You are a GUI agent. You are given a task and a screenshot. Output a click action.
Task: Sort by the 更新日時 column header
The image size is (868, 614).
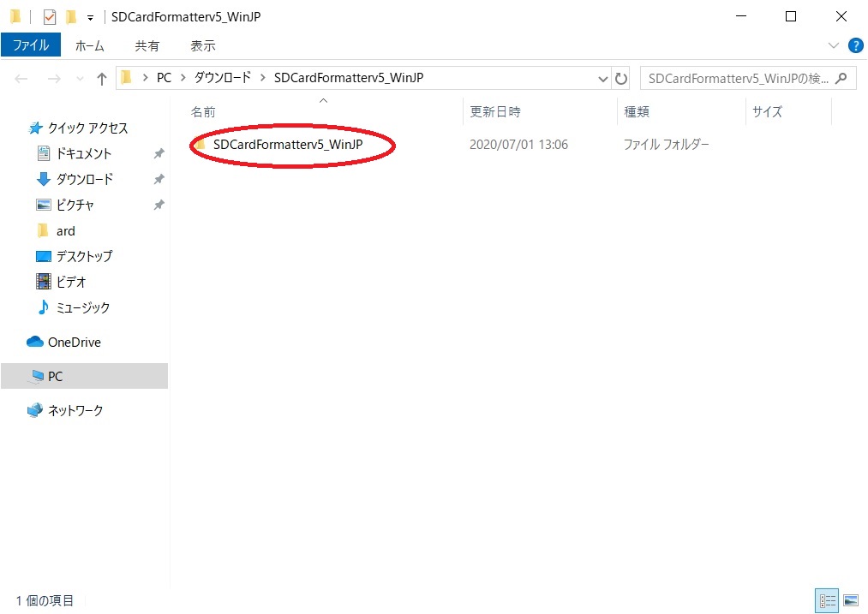[495, 111]
